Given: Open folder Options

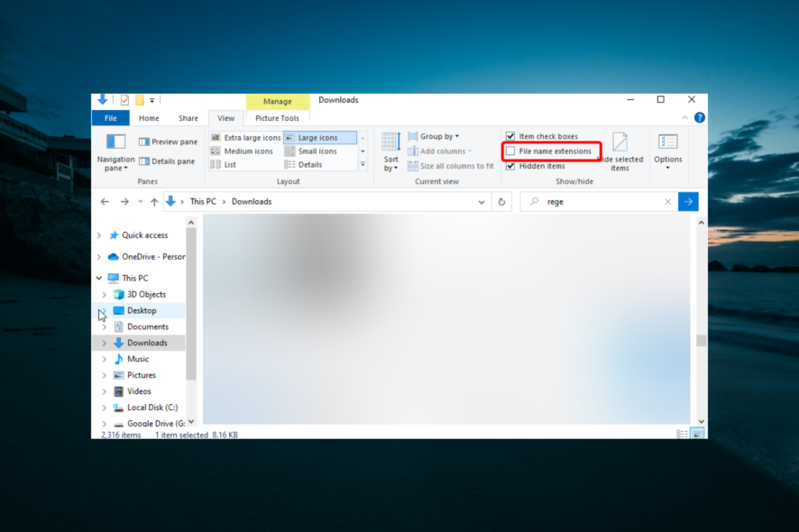Looking at the screenshot, I should tap(667, 151).
